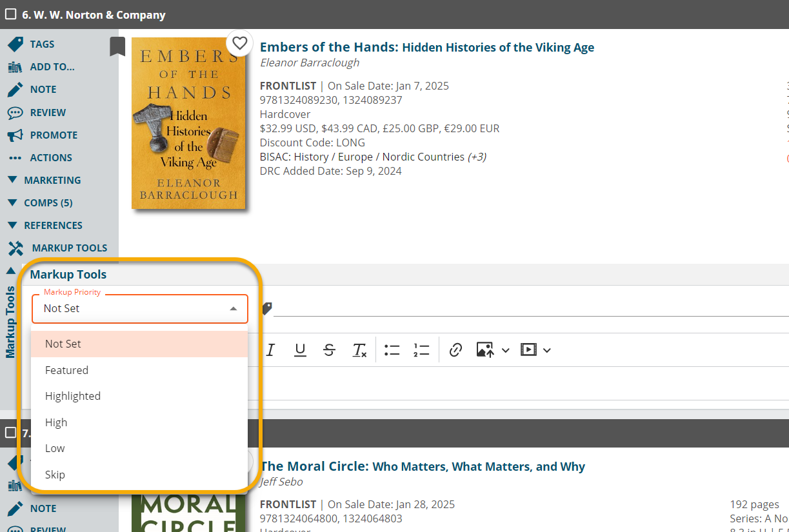Click the vertical Markup Tools label
789x532 pixels.
point(10,322)
